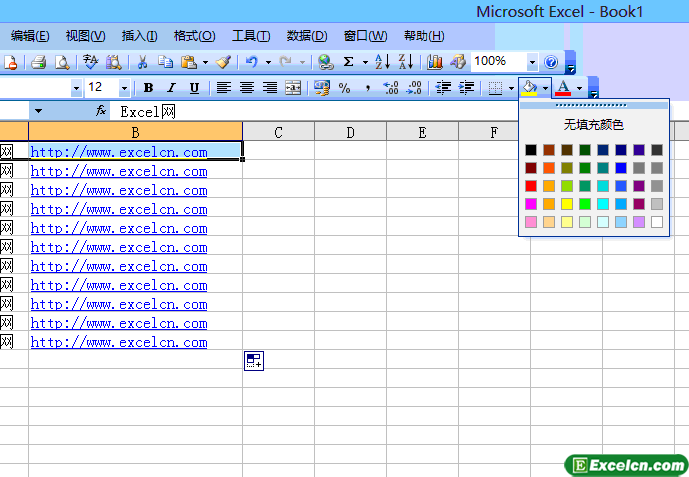
Task: Click the first http://www.excelcn.com link
Action: point(119,152)
